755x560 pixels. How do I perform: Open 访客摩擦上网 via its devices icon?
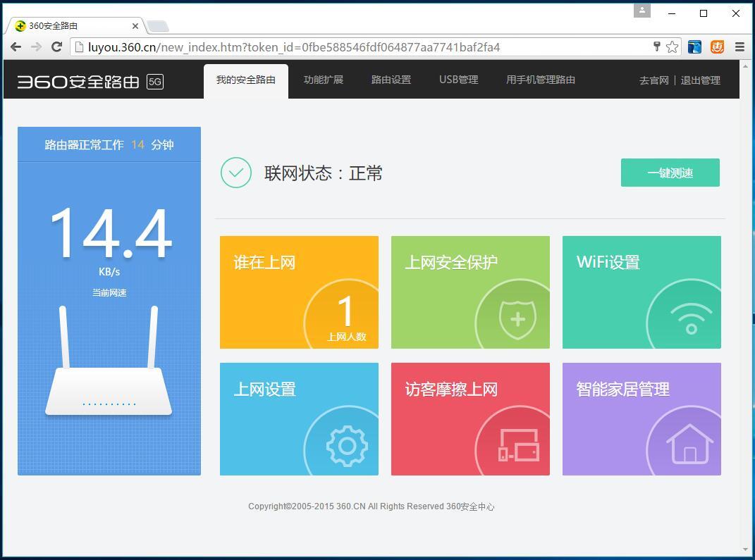[518, 445]
